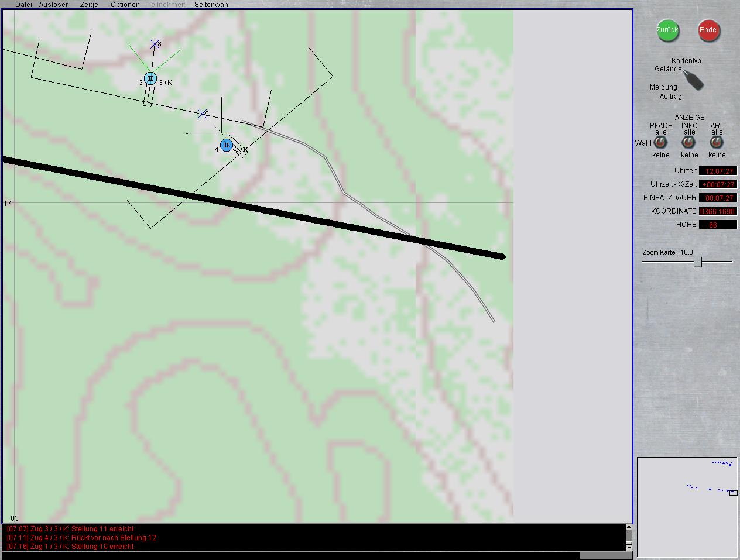Image resolution: width=740 pixels, height=560 pixels.
Task: Click blue waypoint cross number 9
Action: pyautogui.click(x=203, y=114)
